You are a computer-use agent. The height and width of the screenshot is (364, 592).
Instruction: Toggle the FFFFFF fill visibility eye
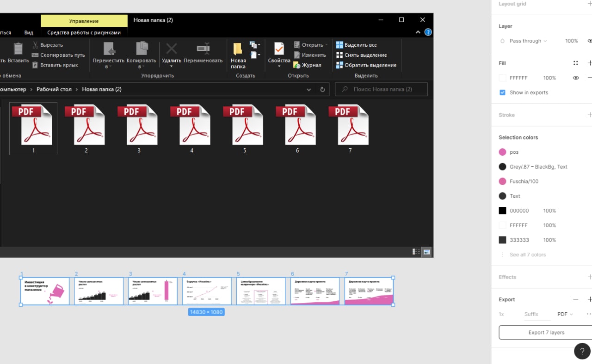pyautogui.click(x=576, y=78)
